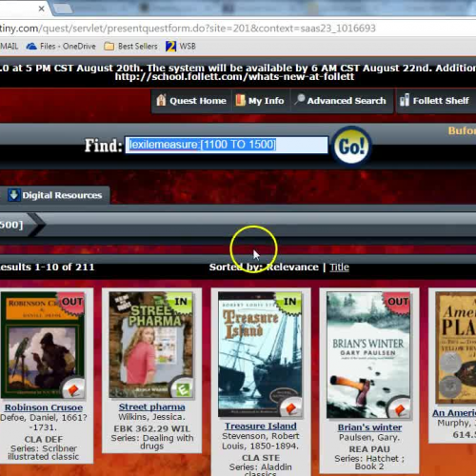Click 'Series: Dealing with drugs' text
This screenshot has height=476, width=476.
152,442
